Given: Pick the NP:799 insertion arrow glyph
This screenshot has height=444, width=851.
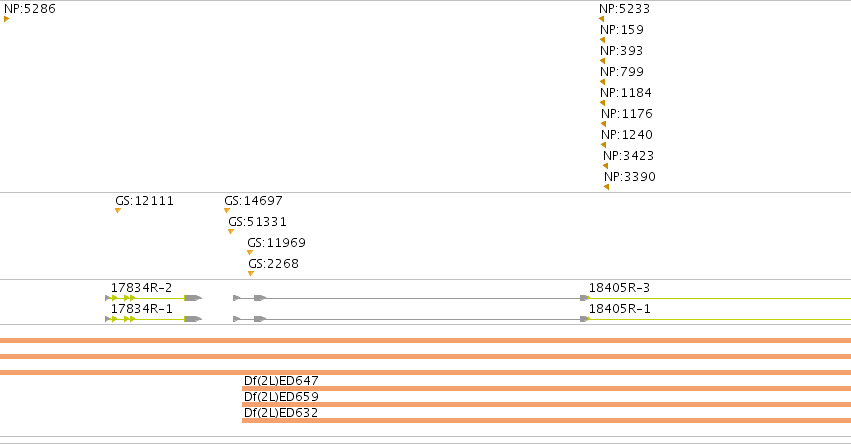Looking at the screenshot, I should pyautogui.click(x=602, y=82).
